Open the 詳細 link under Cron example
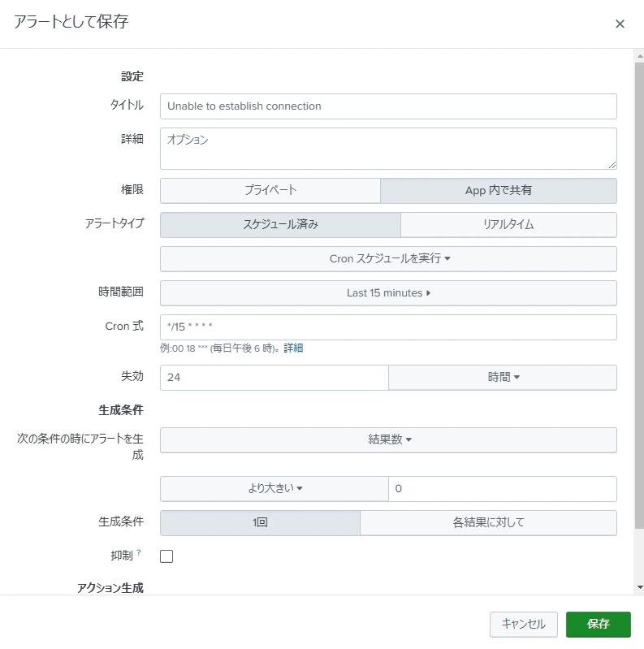The image size is (644, 649). (293, 348)
